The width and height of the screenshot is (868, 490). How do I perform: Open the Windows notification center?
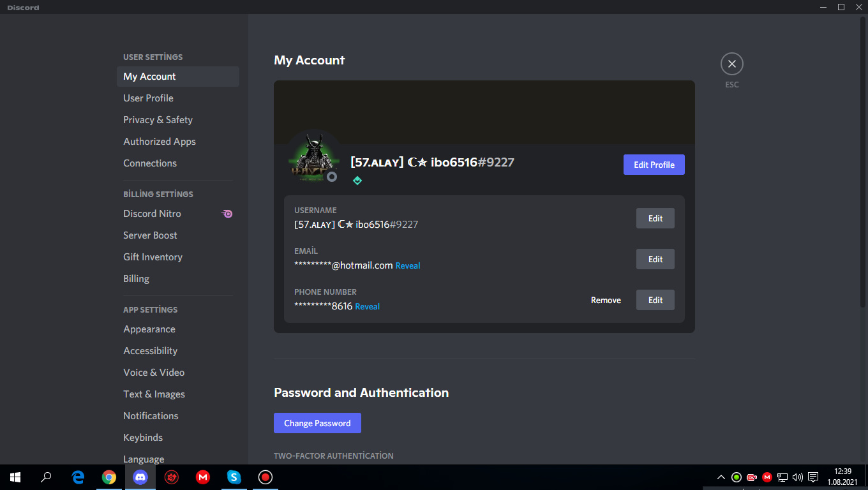click(813, 477)
